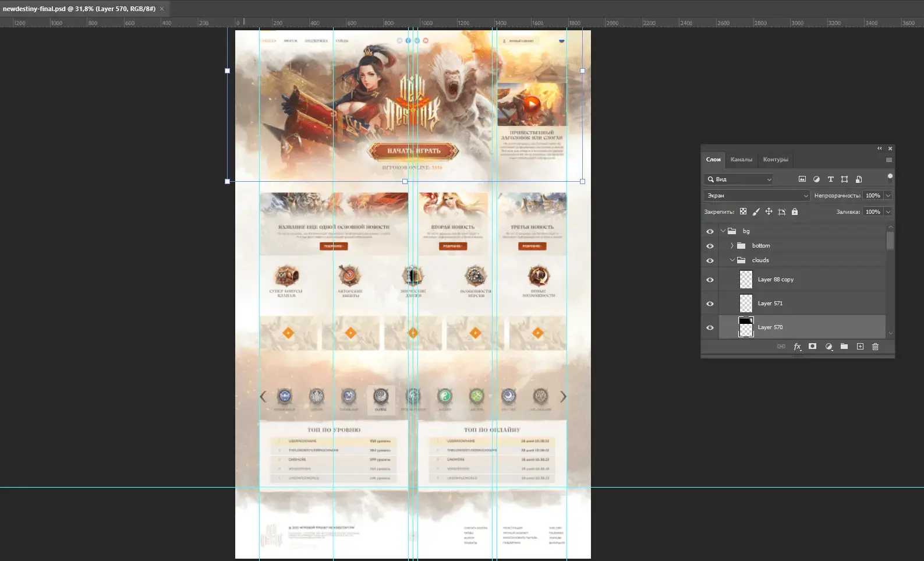The image size is (924, 561).
Task: Click the clouds group folder icon
Action: coord(741,260)
